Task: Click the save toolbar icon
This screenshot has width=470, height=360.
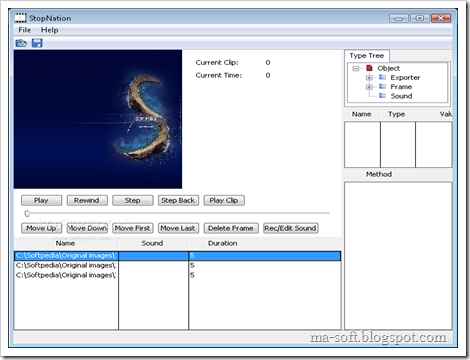Action: click(x=37, y=43)
